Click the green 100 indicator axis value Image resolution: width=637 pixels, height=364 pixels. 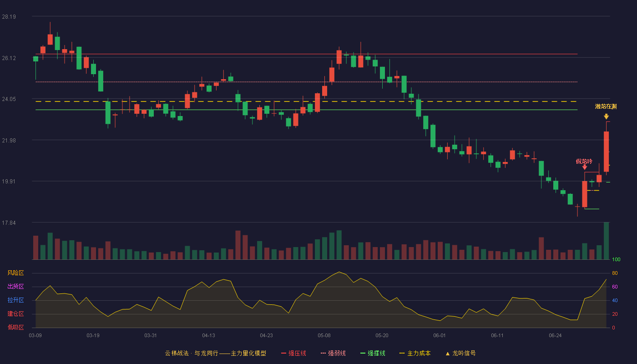(x=616, y=260)
